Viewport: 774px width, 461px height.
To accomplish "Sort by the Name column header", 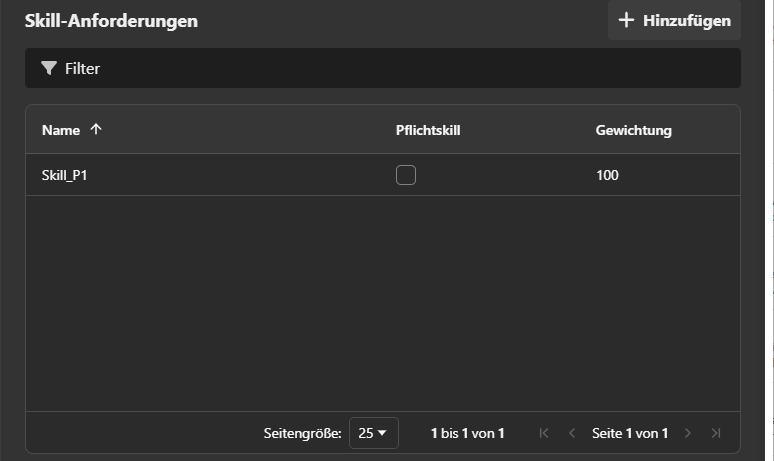I will point(61,130).
